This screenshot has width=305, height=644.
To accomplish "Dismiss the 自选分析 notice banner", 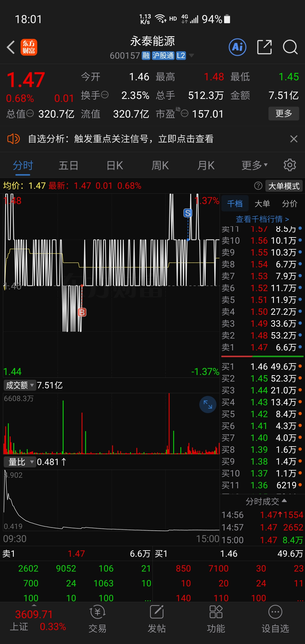I will pyautogui.click(x=294, y=139).
